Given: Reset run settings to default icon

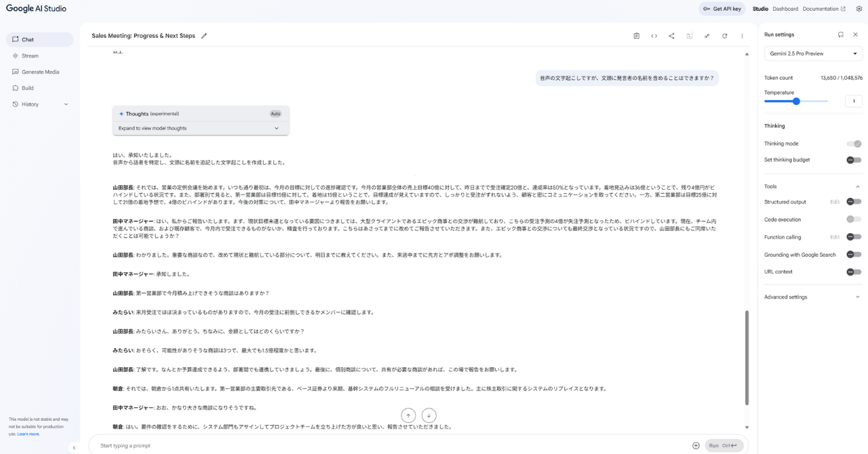Looking at the screenshot, I should coord(841,35).
